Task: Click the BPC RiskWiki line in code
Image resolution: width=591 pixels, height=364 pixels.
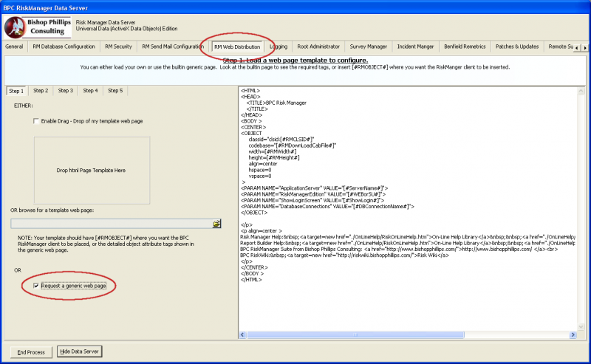Action: pos(344,255)
